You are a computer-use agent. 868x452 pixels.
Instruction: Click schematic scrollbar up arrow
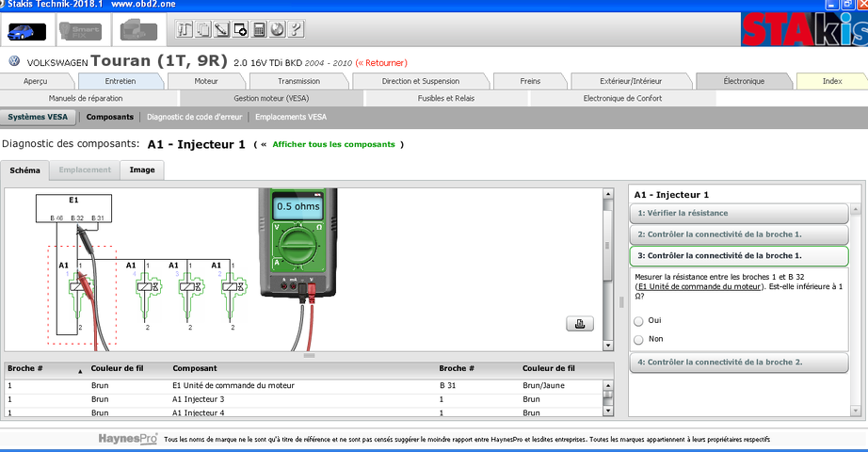click(x=608, y=194)
